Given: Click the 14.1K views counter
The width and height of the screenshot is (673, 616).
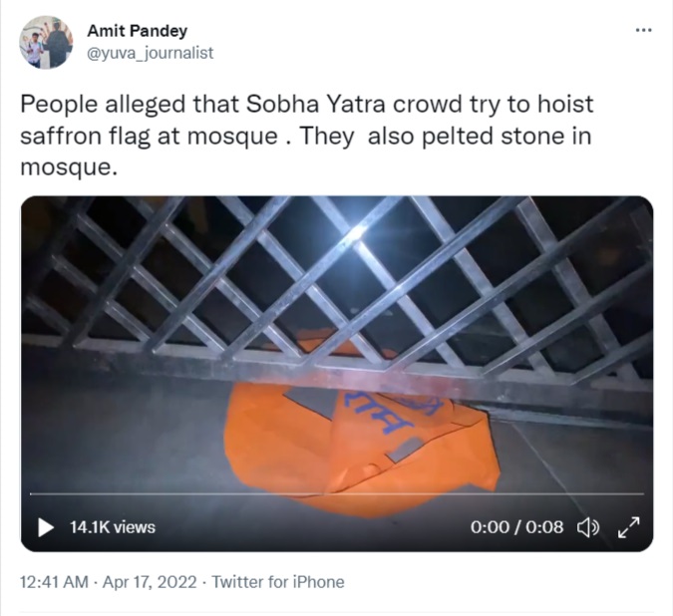Looking at the screenshot, I should click(x=113, y=527).
